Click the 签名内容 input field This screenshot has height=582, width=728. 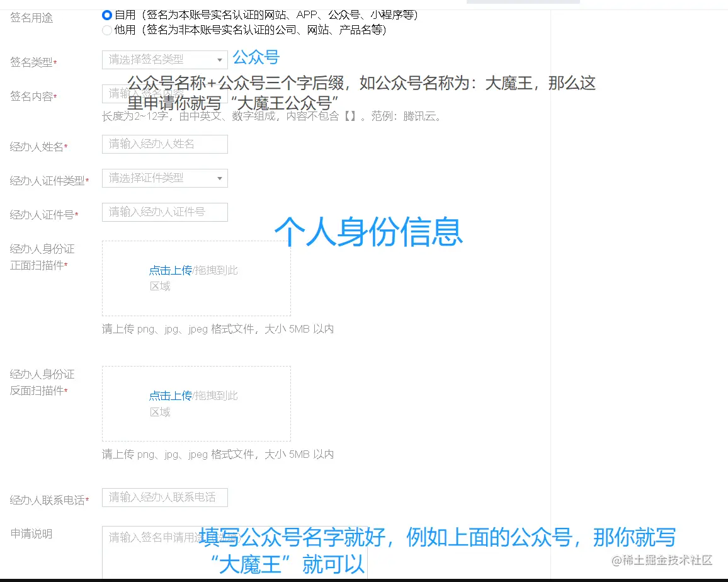click(x=164, y=94)
